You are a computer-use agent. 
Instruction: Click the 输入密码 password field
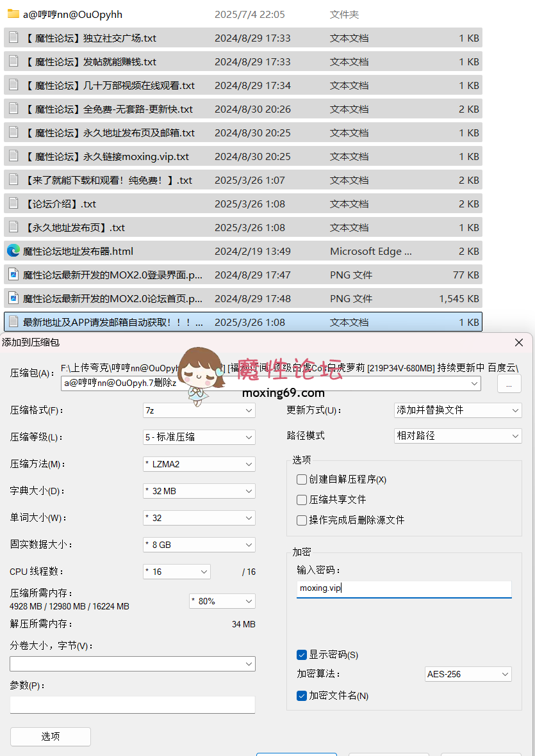[x=404, y=589]
